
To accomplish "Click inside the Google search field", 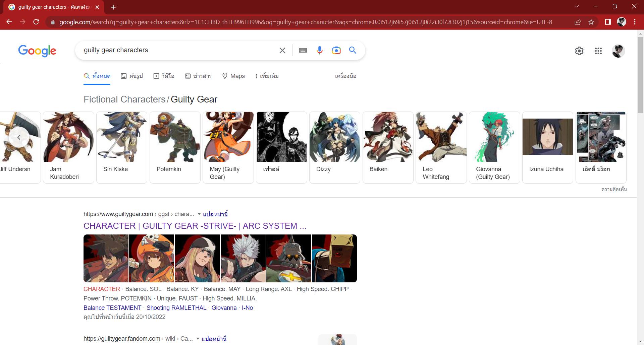I will pyautogui.click(x=178, y=50).
